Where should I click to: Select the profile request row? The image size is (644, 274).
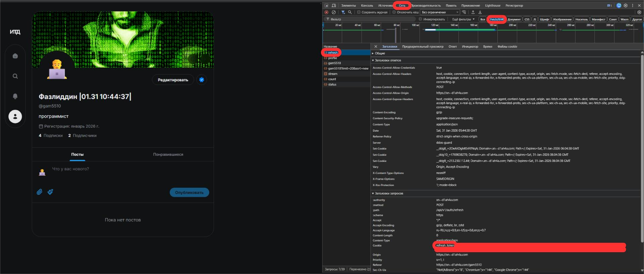(346, 58)
